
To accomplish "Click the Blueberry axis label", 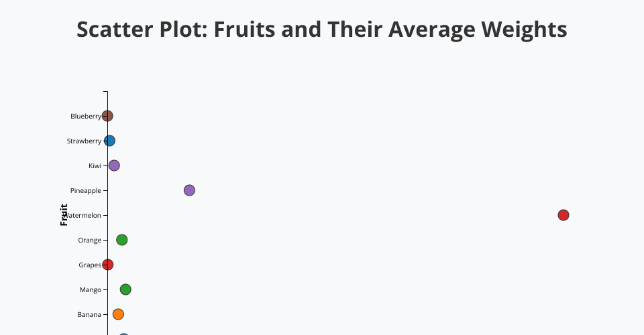I will click(x=85, y=116).
